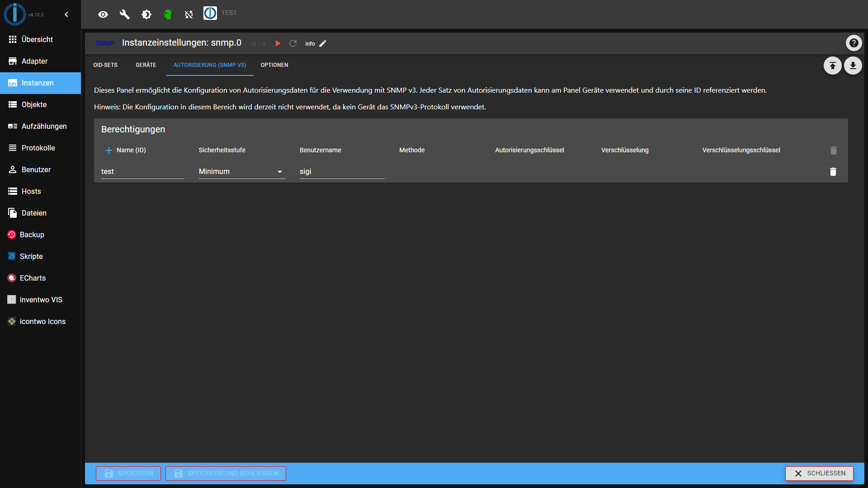Switch to the OID-SETS tab
Image resolution: width=868 pixels, height=488 pixels.
click(105, 65)
